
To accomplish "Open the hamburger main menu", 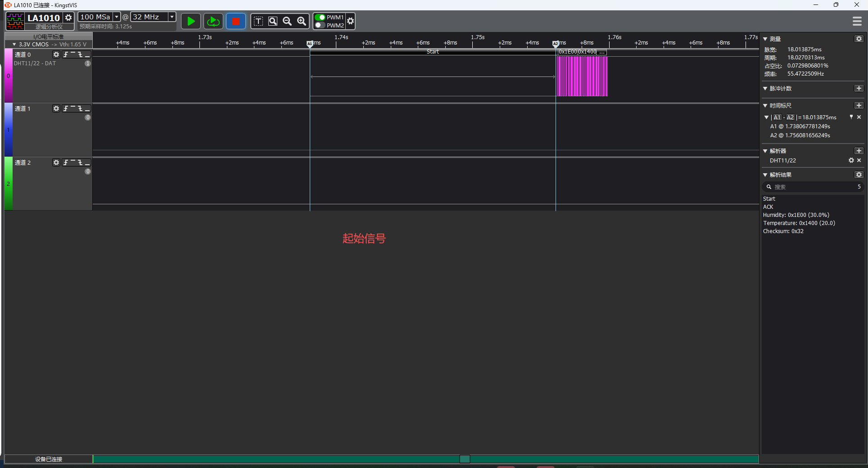I will (x=857, y=21).
